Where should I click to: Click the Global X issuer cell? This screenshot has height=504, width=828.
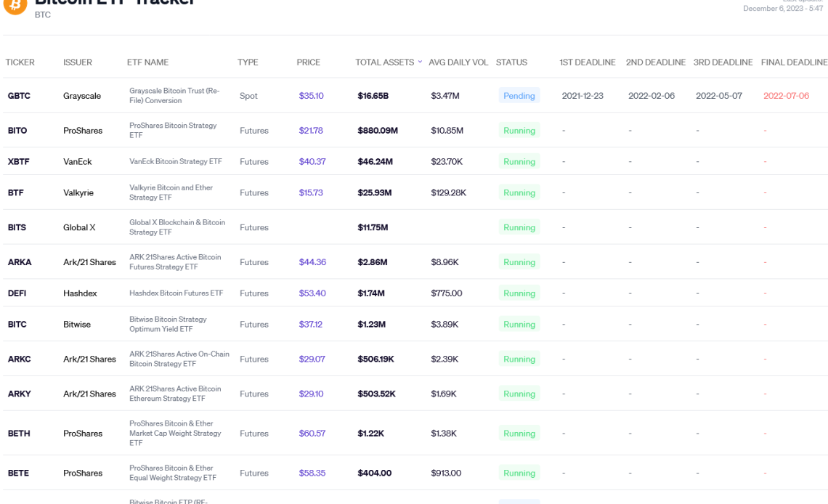click(x=79, y=227)
